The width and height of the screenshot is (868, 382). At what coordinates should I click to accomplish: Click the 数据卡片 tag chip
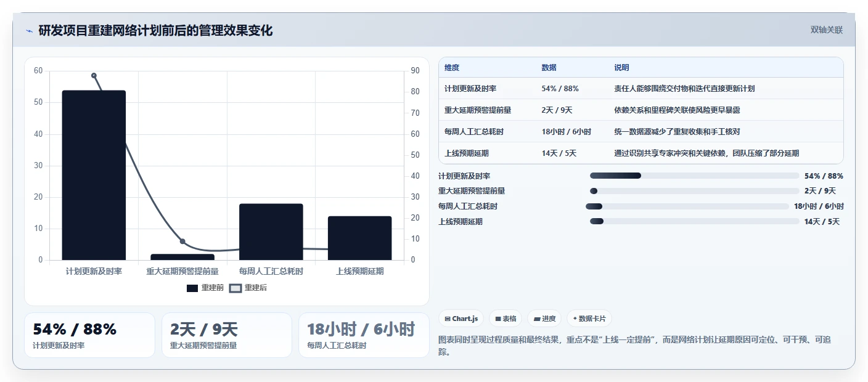[589, 319]
